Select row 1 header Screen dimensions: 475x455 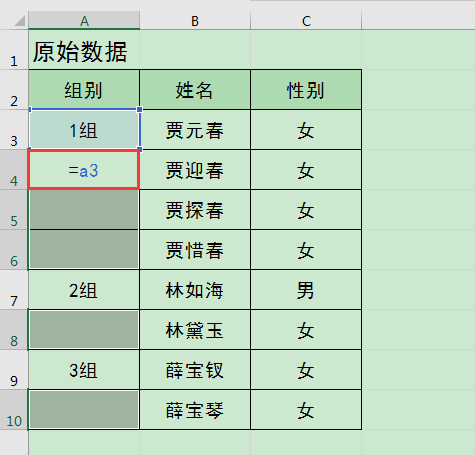(14, 50)
